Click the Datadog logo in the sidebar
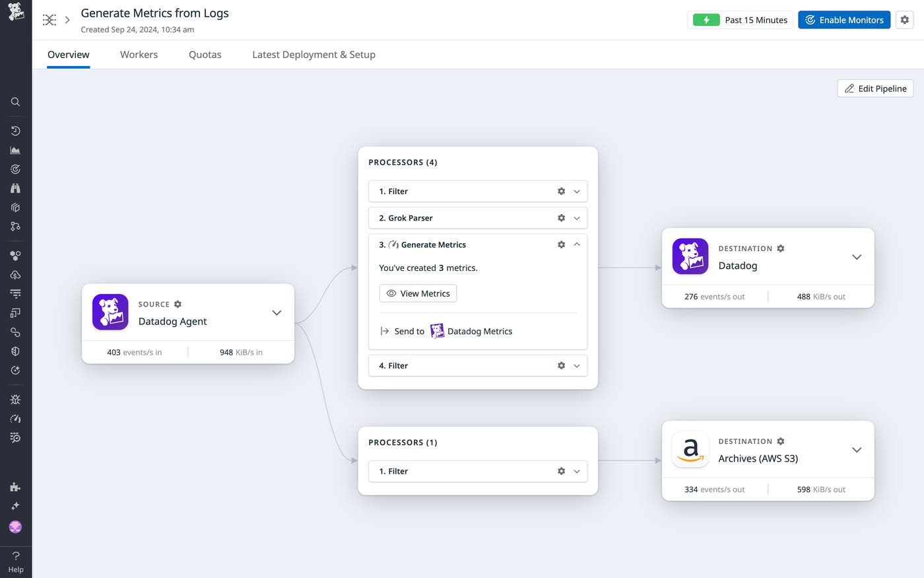Screen dimensions: 924x578 pos(15,11)
